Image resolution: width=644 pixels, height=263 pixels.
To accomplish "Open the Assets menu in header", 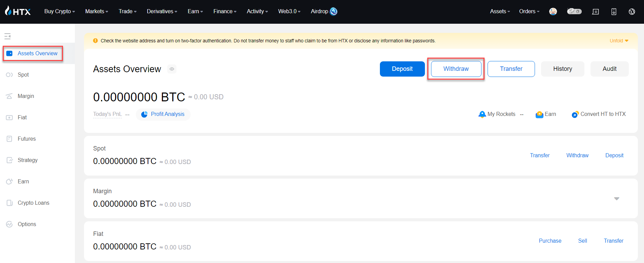I will tap(500, 12).
